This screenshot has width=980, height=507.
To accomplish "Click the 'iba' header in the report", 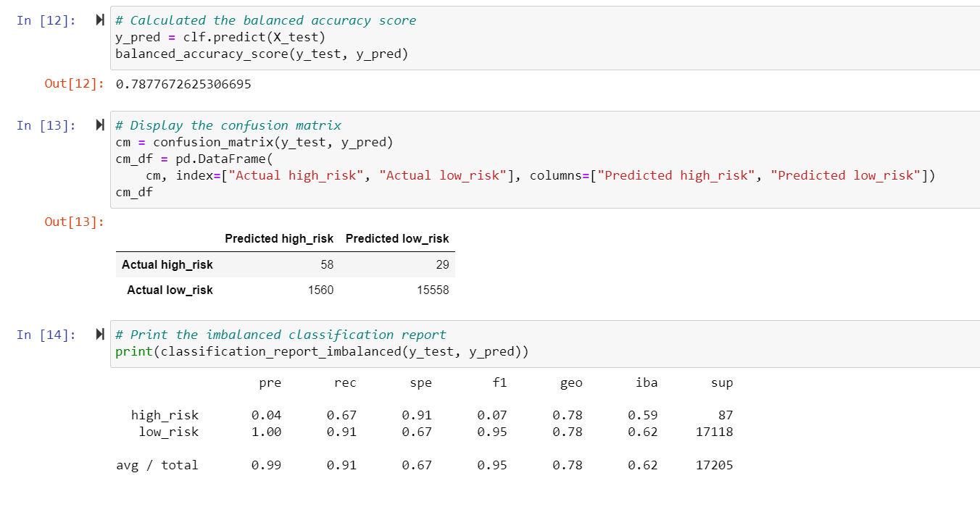I will coord(647,382).
